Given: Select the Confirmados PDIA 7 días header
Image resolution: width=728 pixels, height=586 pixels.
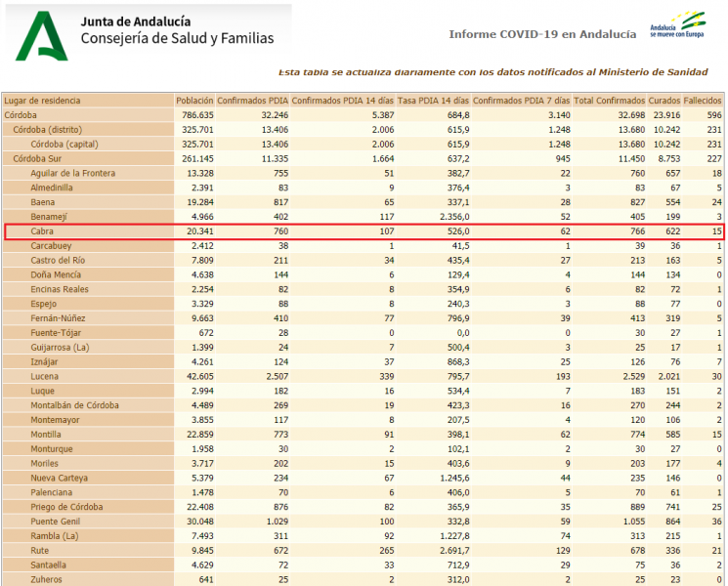Looking at the screenshot, I should 522,101.
